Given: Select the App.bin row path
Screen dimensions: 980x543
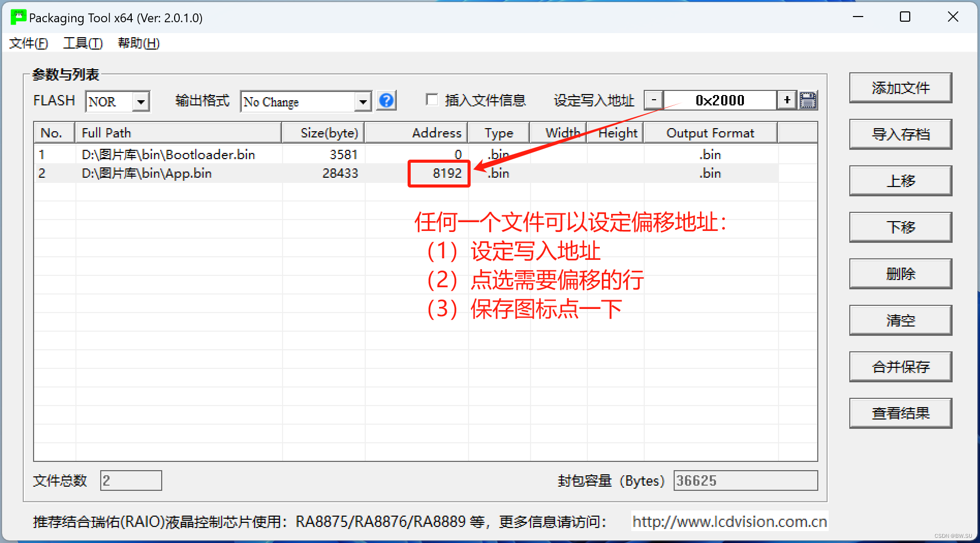Looking at the screenshot, I should tap(147, 173).
